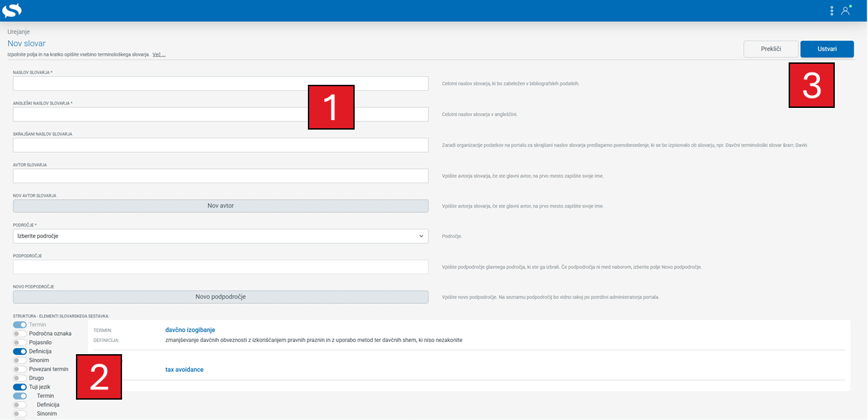The height and width of the screenshot is (420, 868).
Task: Toggle the Drugo switch
Action: [20, 378]
